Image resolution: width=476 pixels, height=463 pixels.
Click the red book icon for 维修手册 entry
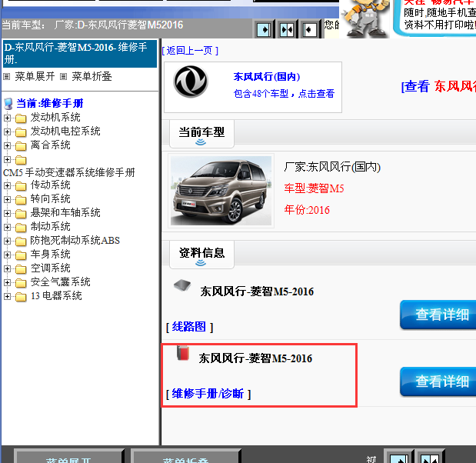[x=183, y=353]
